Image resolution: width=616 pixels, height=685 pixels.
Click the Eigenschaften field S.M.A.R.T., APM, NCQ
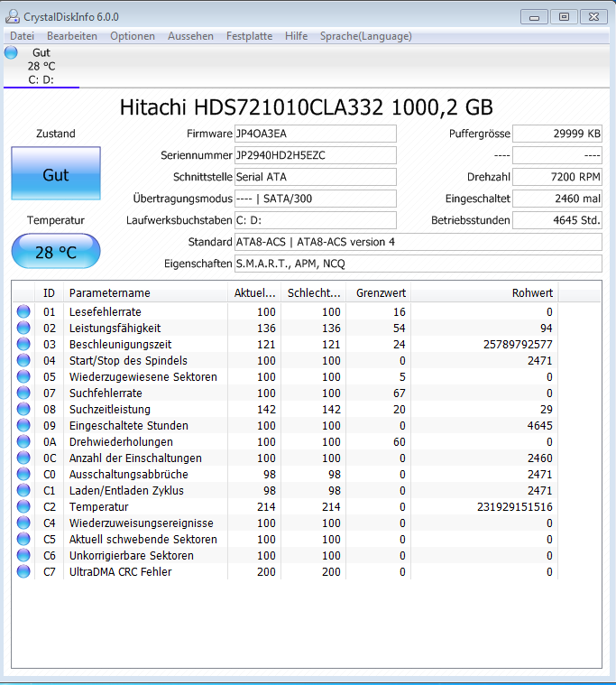click(x=418, y=264)
